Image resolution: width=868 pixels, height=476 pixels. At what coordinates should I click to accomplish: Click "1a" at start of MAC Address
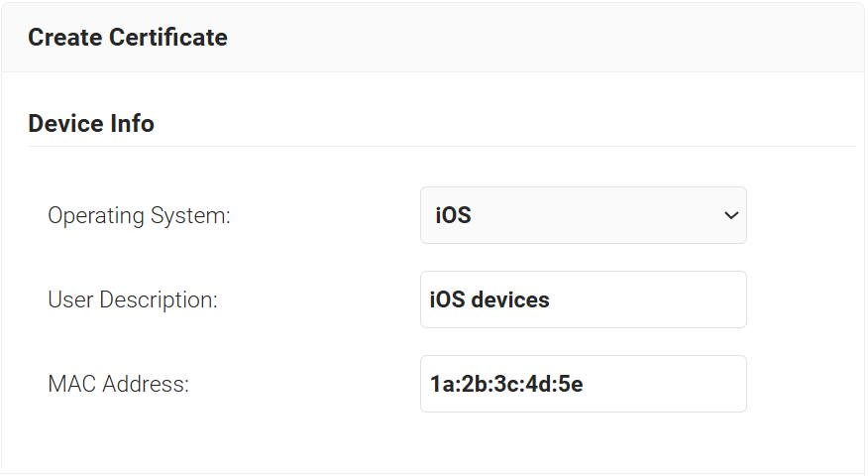coord(440,384)
